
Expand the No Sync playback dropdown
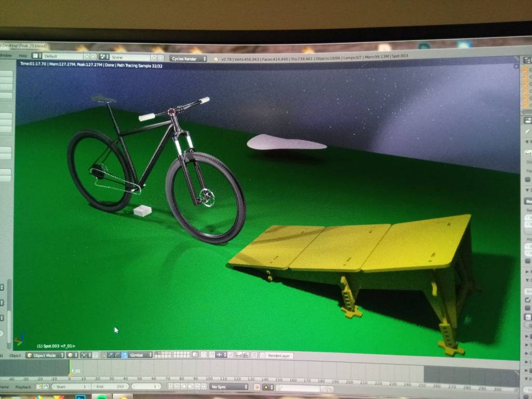[229, 387]
